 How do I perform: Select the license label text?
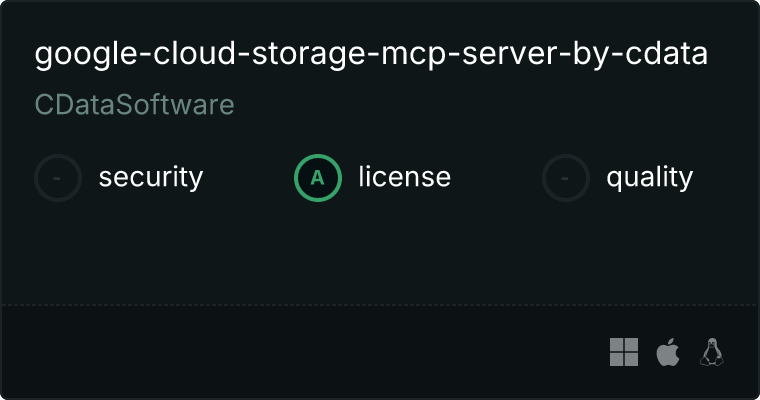click(x=404, y=178)
